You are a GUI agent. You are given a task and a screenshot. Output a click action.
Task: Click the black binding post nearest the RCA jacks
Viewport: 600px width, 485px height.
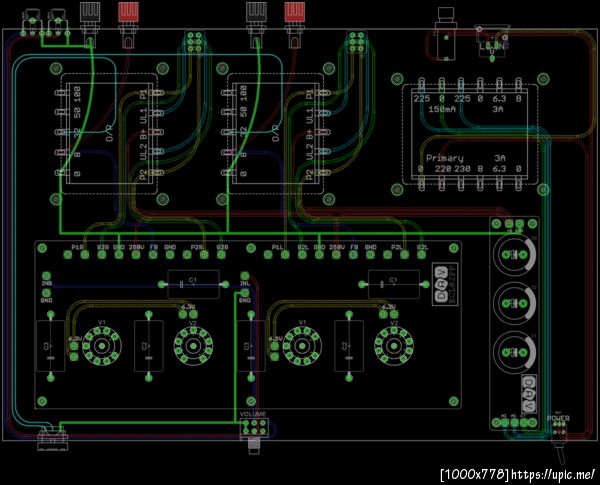tap(90, 24)
